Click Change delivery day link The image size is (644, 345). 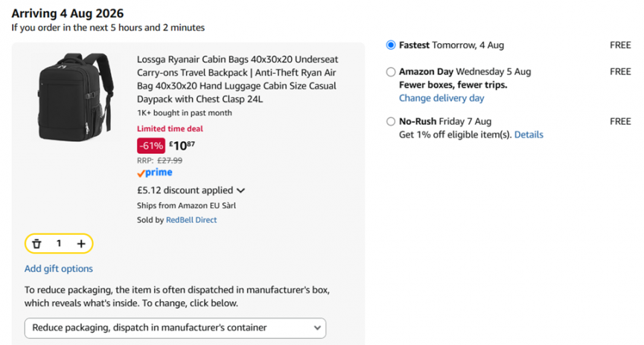tap(441, 98)
